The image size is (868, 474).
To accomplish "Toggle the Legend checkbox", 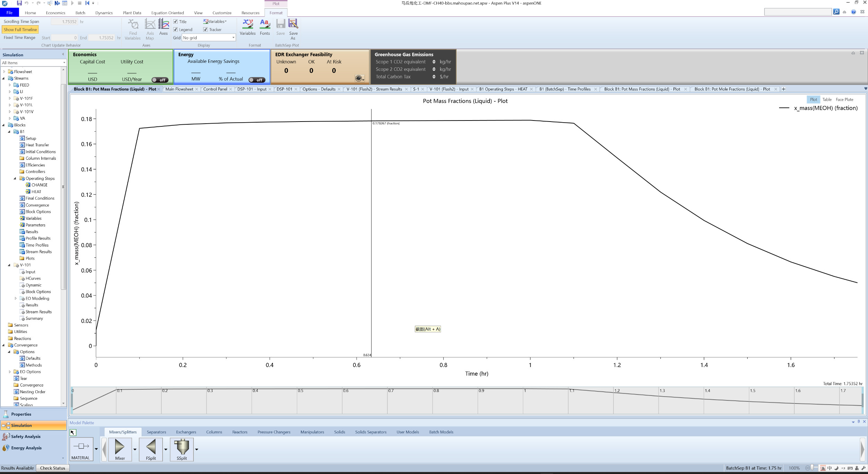I will click(x=176, y=30).
